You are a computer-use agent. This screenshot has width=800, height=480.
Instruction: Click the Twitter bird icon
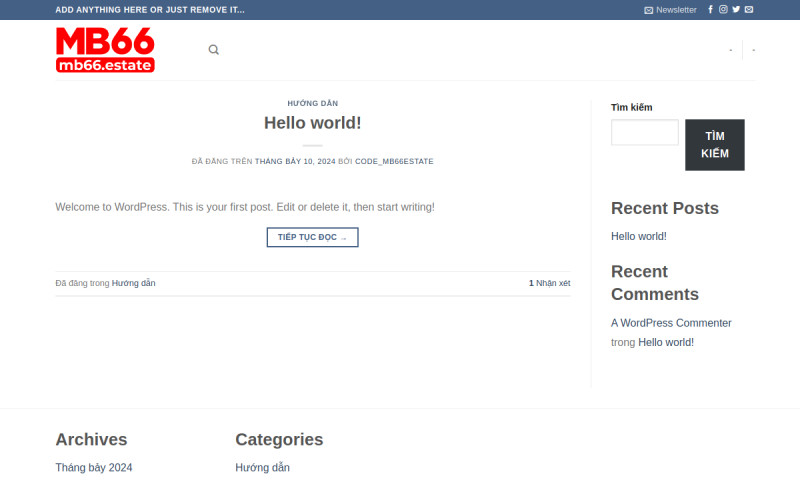[736, 10]
